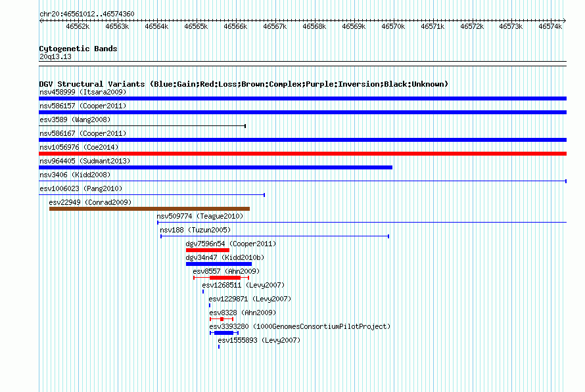
Task: Click the red nsv1056976 loss bar
Action: 302,154
